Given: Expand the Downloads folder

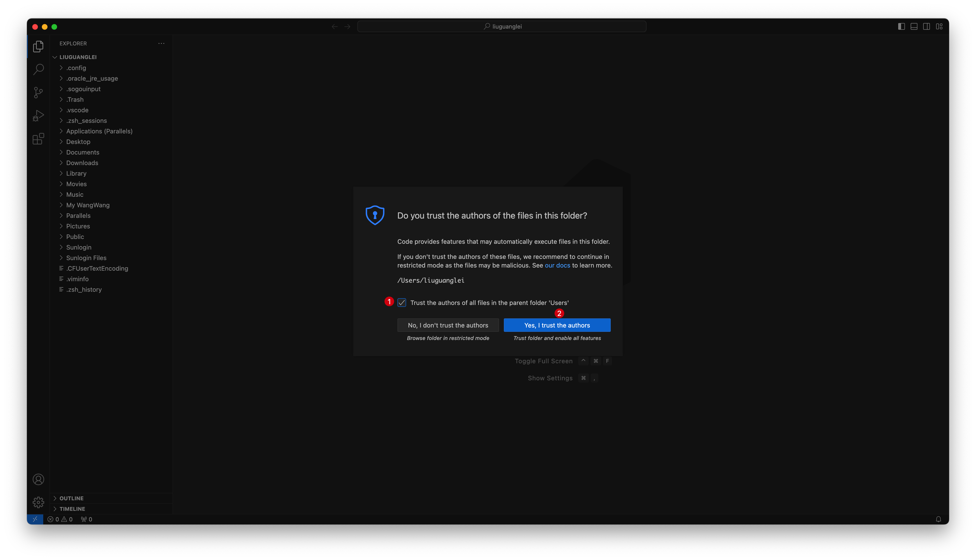Looking at the screenshot, I should tap(82, 162).
